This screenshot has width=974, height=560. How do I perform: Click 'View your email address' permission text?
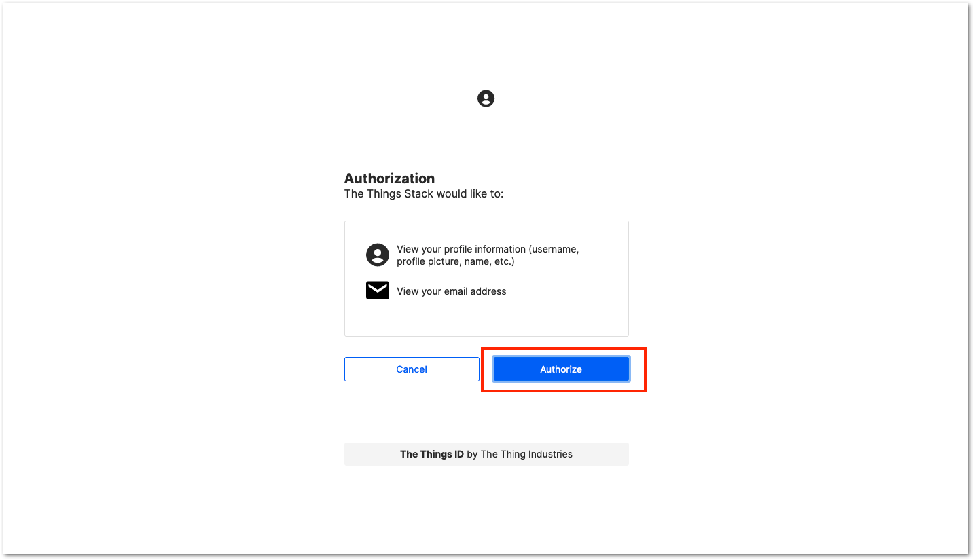coord(452,291)
